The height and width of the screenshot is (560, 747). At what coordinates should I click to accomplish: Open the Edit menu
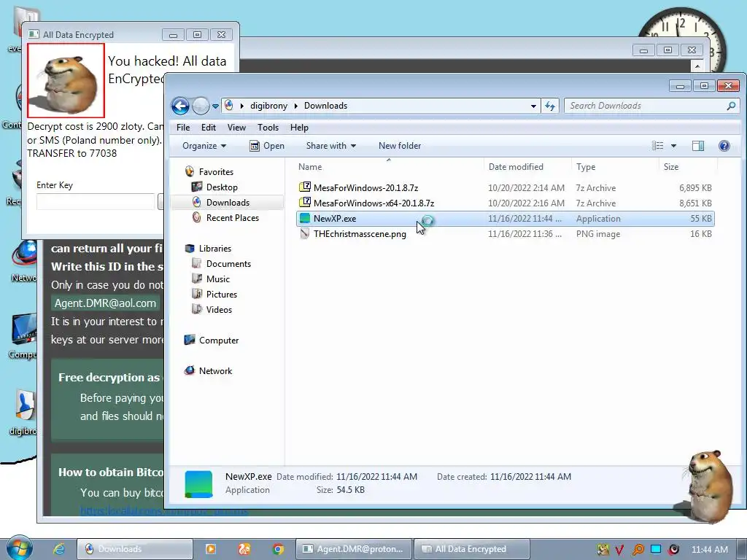tap(208, 128)
